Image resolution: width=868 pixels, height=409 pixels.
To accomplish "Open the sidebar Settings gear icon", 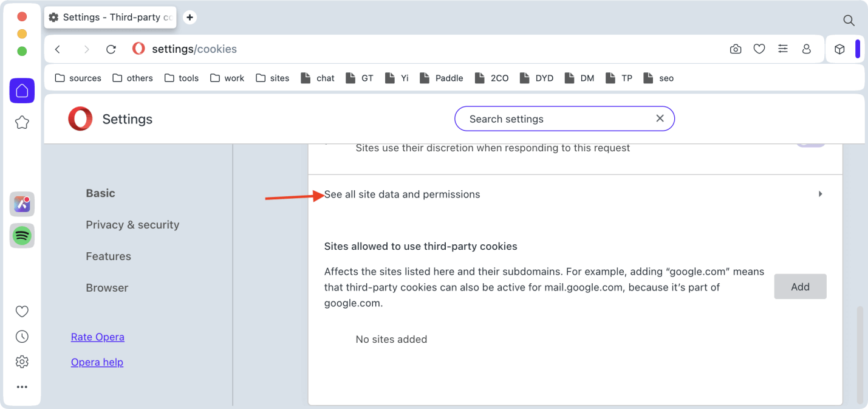I will [22, 362].
